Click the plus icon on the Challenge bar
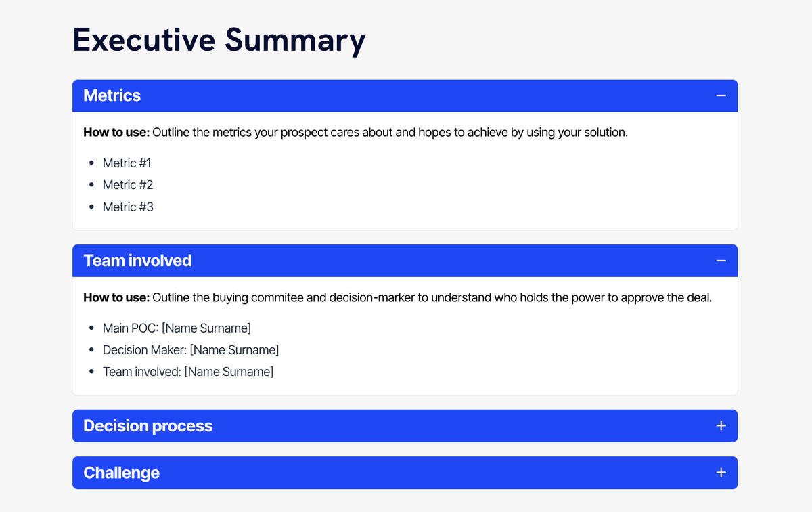Screen dimensions: 812x512 pos(721,473)
